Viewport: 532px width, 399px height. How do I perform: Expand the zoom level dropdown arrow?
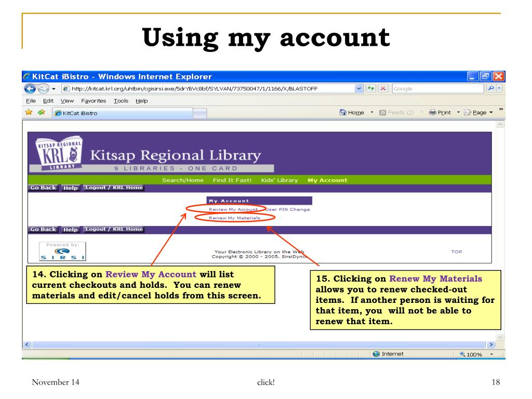coord(491,354)
